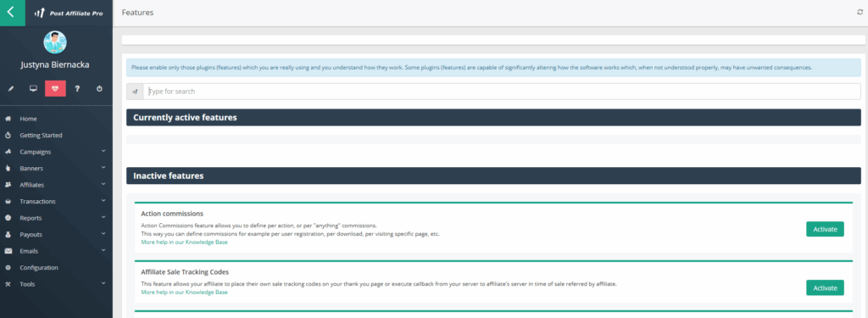Select the Configuration gear icon
Screen dimensions: 868x318
pos(8,268)
